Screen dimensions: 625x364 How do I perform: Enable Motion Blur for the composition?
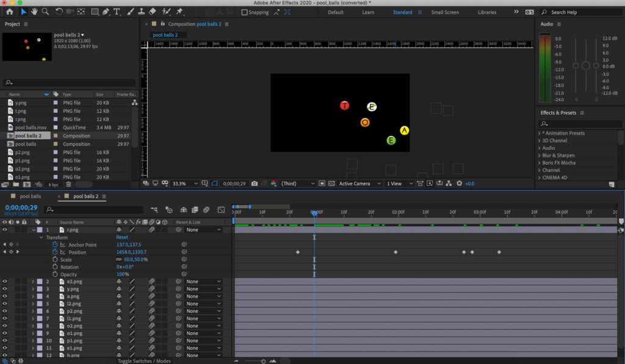pyautogui.click(x=206, y=210)
